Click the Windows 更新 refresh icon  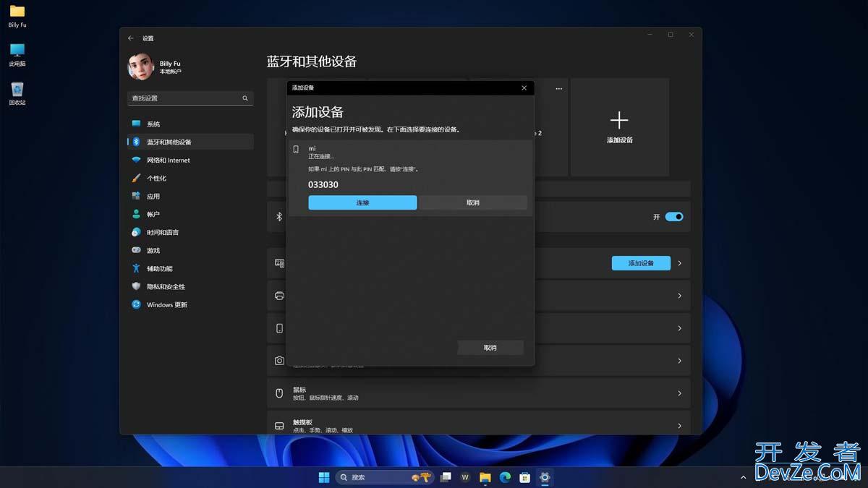[136, 304]
